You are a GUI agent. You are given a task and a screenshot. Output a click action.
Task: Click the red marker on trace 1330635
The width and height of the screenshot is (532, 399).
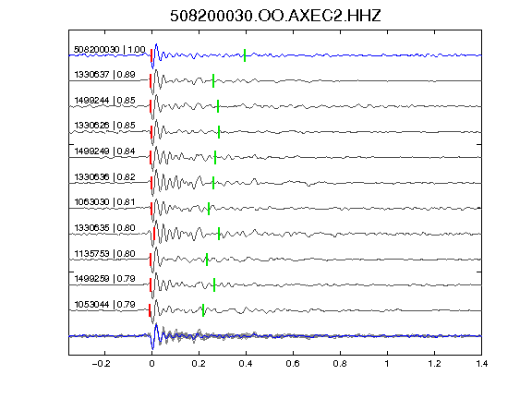tap(154, 234)
